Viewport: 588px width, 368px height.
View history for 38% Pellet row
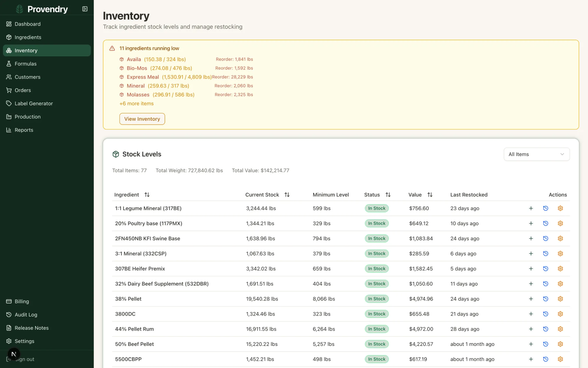(x=546, y=299)
